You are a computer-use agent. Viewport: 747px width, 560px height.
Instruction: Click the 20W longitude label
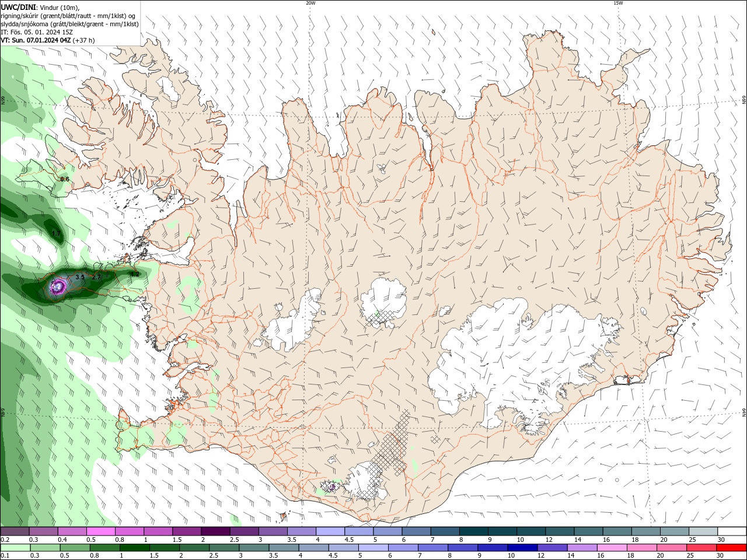310,3
